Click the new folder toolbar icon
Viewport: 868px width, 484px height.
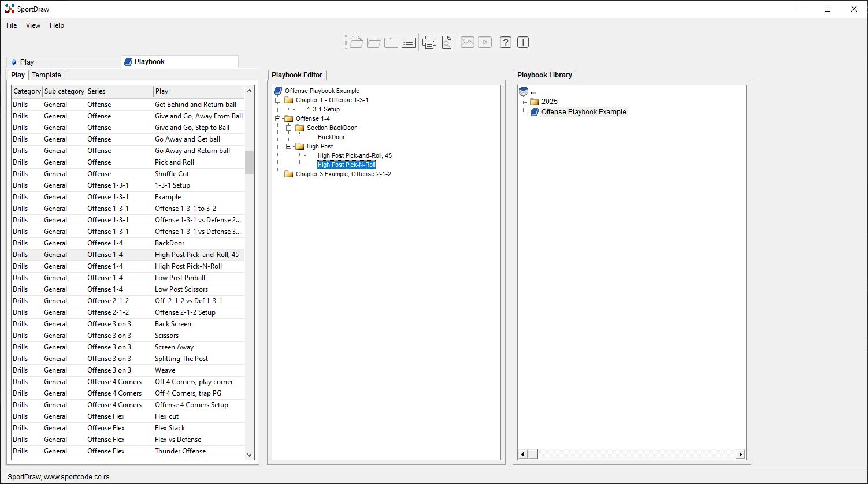[x=391, y=42]
